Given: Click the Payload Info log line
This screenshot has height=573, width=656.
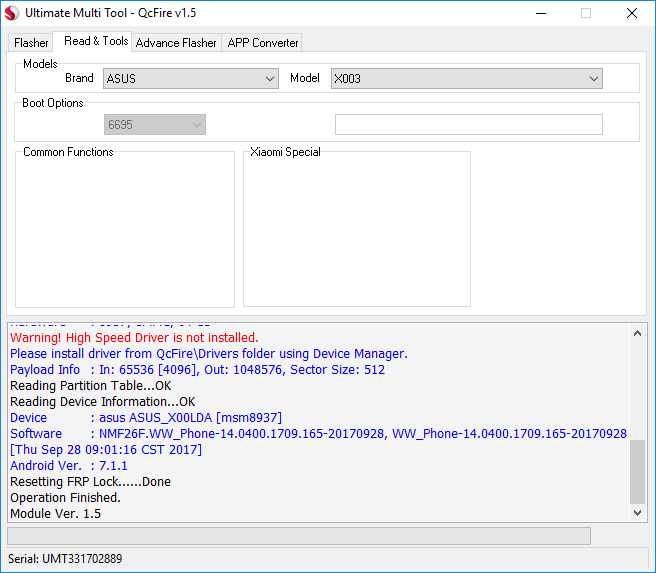Looking at the screenshot, I should tap(197, 370).
